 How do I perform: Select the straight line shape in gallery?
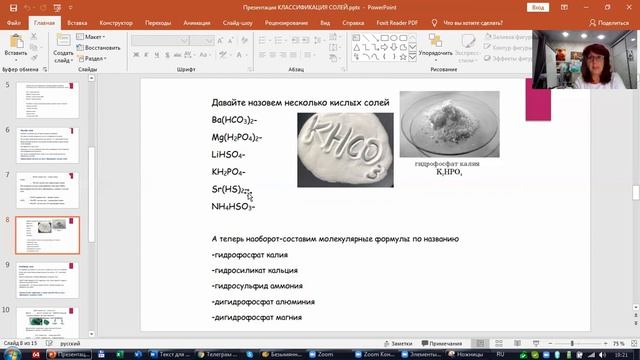pyautogui.click(x=366, y=38)
